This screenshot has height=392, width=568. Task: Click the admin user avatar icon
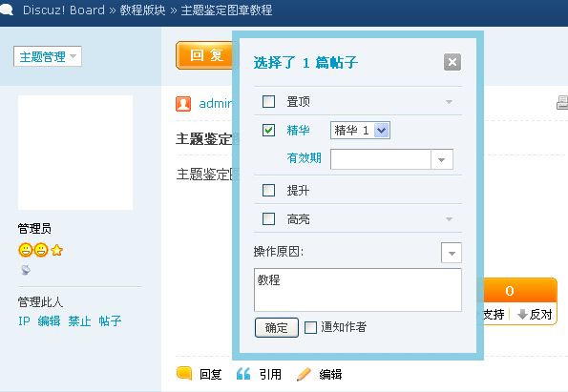click(183, 104)
